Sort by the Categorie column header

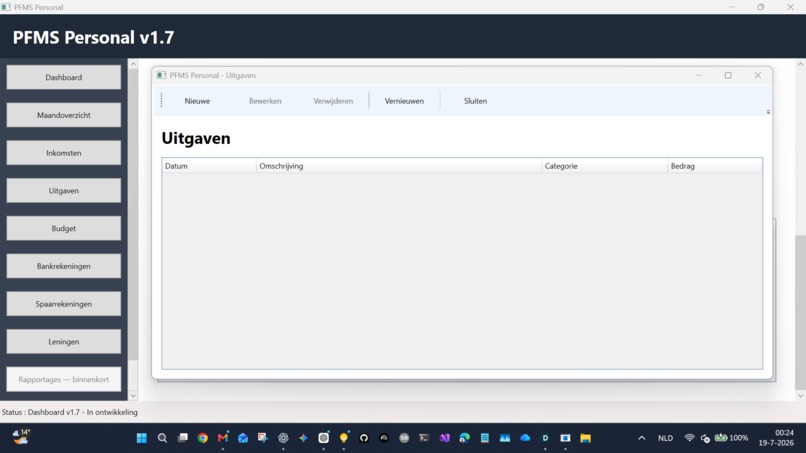click(604, 166)
